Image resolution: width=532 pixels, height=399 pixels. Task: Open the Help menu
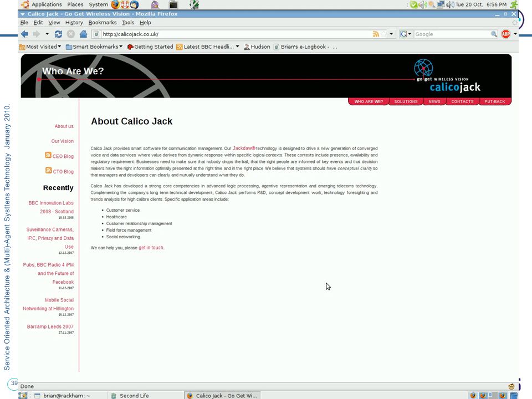(145, 22)
